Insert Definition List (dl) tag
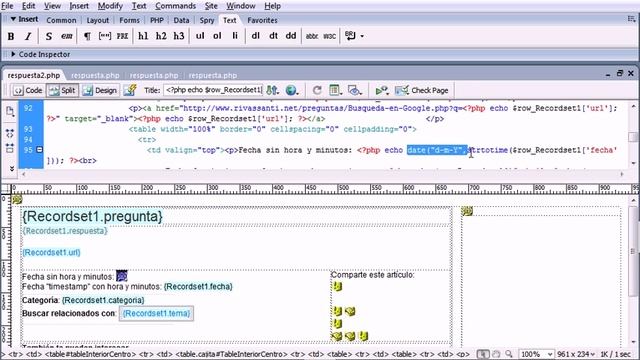This screenshot has width=640, height=360. [256, 36]
